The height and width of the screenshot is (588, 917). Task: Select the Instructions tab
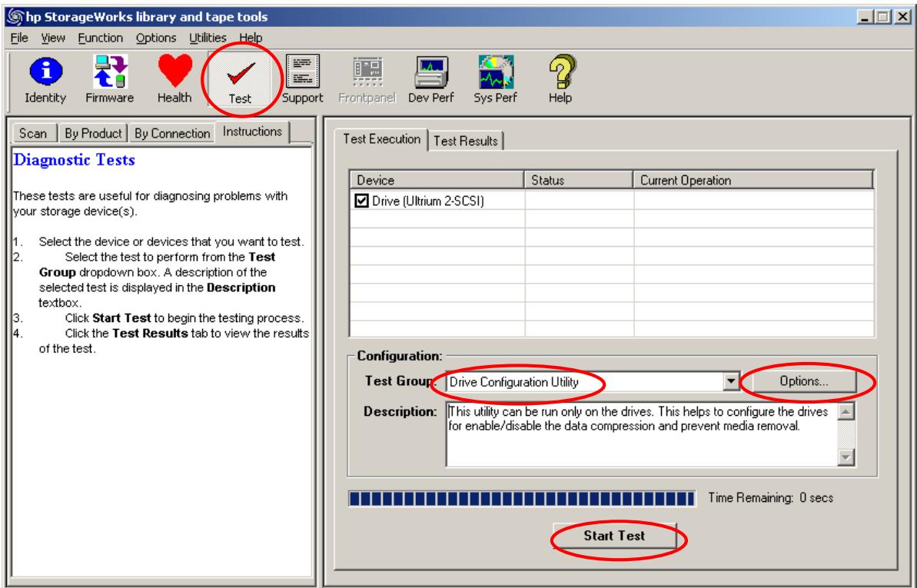coord(253,131)
